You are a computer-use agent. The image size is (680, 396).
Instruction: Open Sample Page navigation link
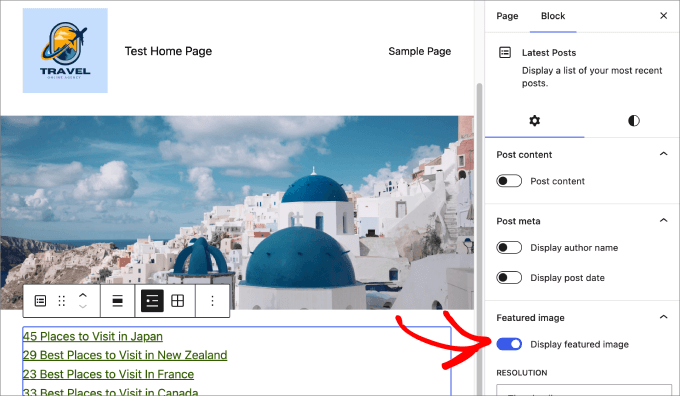[419, 51]
